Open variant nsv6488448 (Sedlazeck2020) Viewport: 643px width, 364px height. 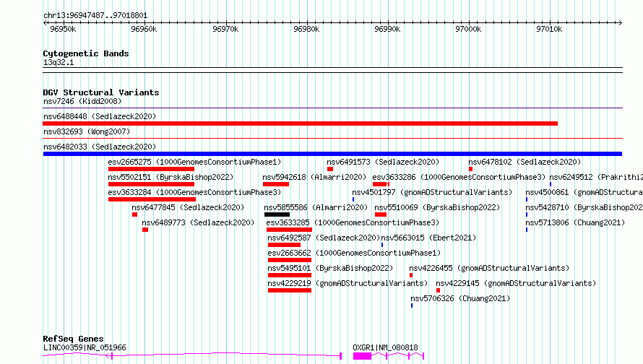coord(100,116)
